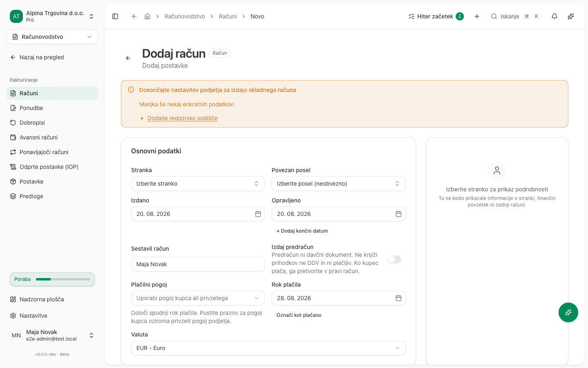
Task: Toggle the sidebar panel icon
Action: tap(115, 16)
